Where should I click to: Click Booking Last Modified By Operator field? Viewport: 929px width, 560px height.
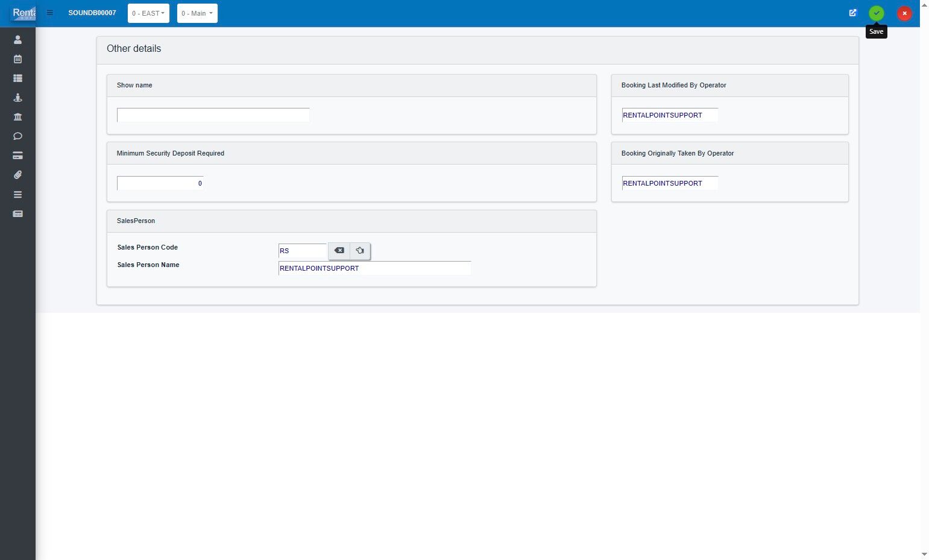[670, 115]
